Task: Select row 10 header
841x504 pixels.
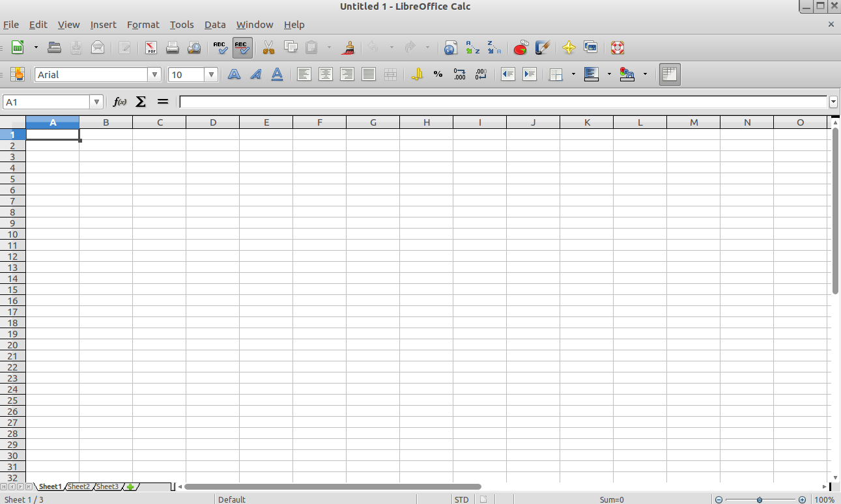Action: coord(13,234)
